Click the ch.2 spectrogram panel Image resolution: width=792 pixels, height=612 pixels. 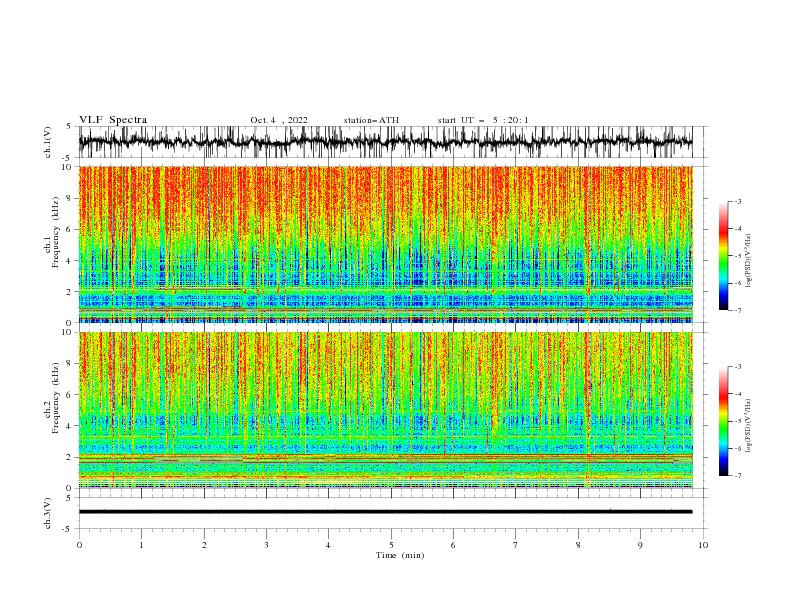coord(385,410)
